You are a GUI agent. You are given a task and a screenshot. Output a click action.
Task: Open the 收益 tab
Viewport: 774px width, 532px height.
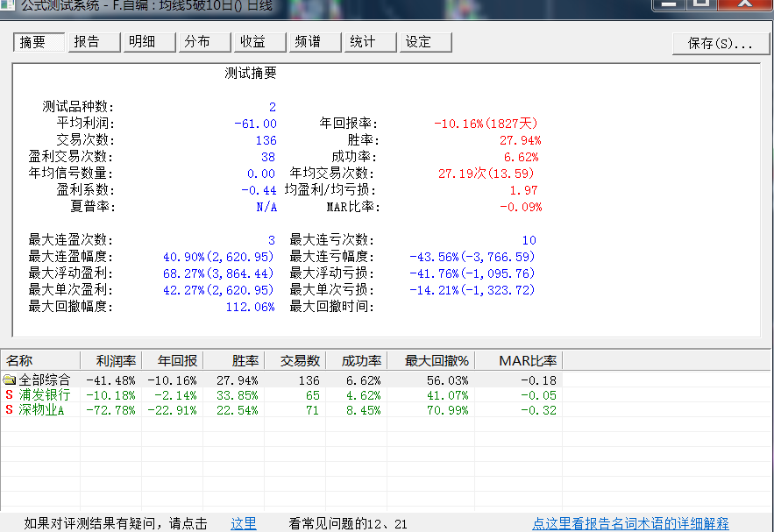click(x=260, y=42)
